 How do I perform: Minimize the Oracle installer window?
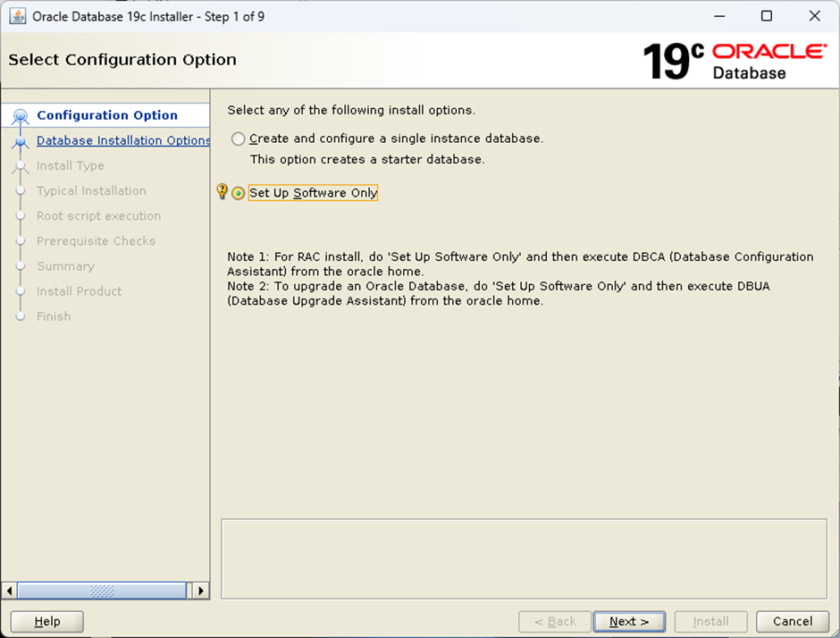point(719,16)
